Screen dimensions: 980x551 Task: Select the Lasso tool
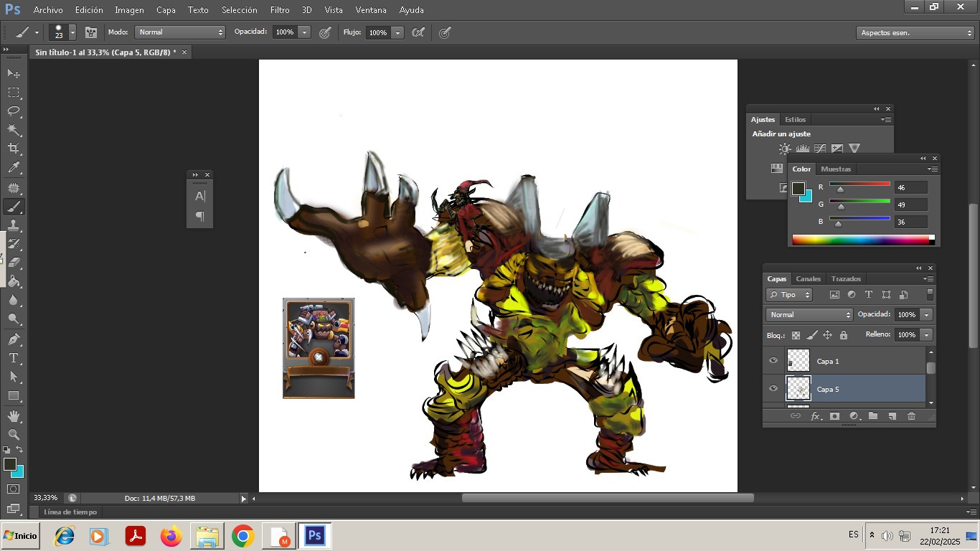pyautogui.click(x=14, y=111)
